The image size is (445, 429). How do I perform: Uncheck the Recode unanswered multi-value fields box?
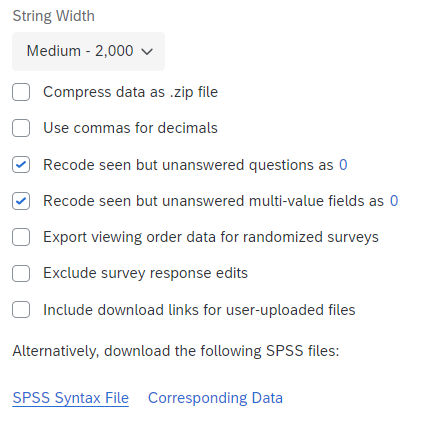pyautogui.click(x=21, y=201)
